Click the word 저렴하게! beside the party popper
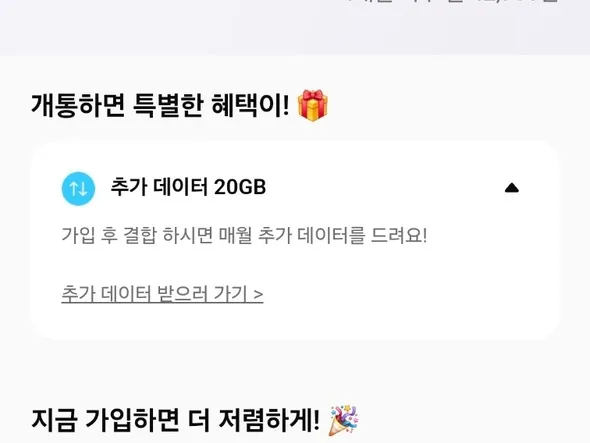 tap(269, 420)
